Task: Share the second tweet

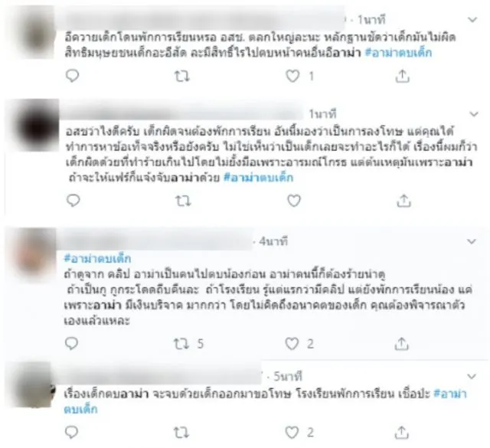Action: click(x=403, y=201)
